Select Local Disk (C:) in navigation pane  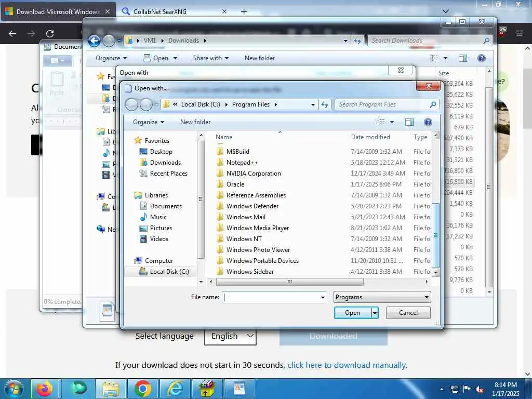(169, 271)
